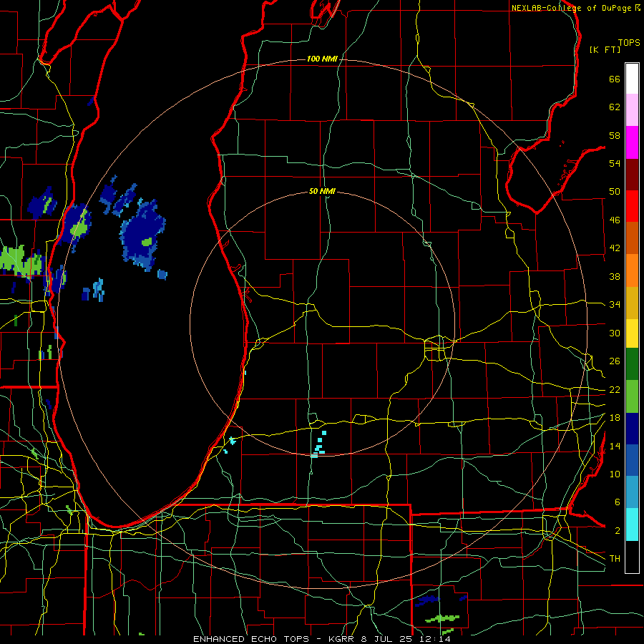Screen dimensions: 644x644
Task: Click the [K FT] units label
Action: (x=605, y=49)
